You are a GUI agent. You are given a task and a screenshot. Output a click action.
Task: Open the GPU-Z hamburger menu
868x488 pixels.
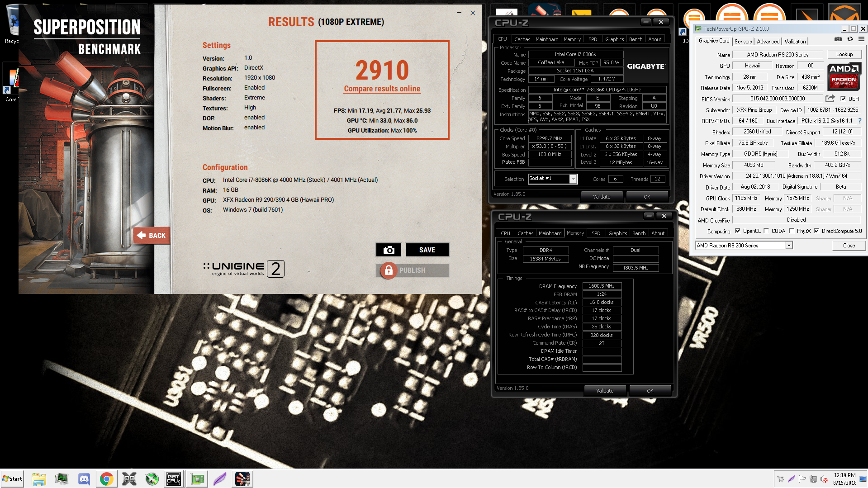[861, 39]
